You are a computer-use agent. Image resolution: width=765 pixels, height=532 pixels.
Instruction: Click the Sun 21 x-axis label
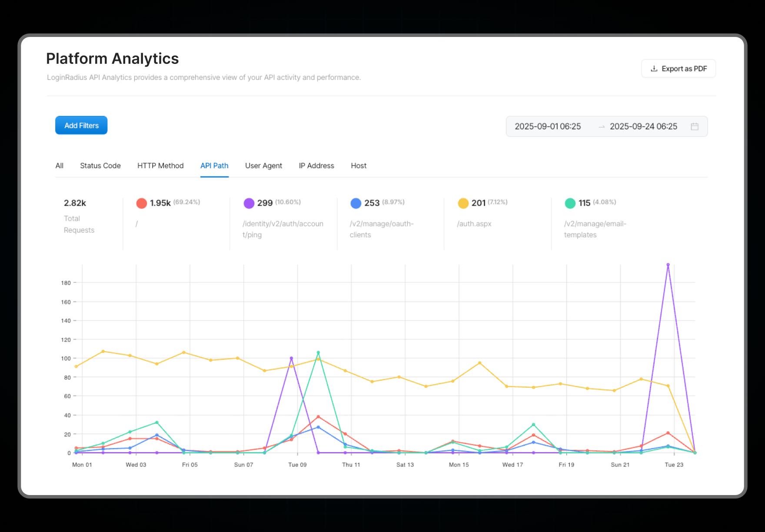point(620,465)
